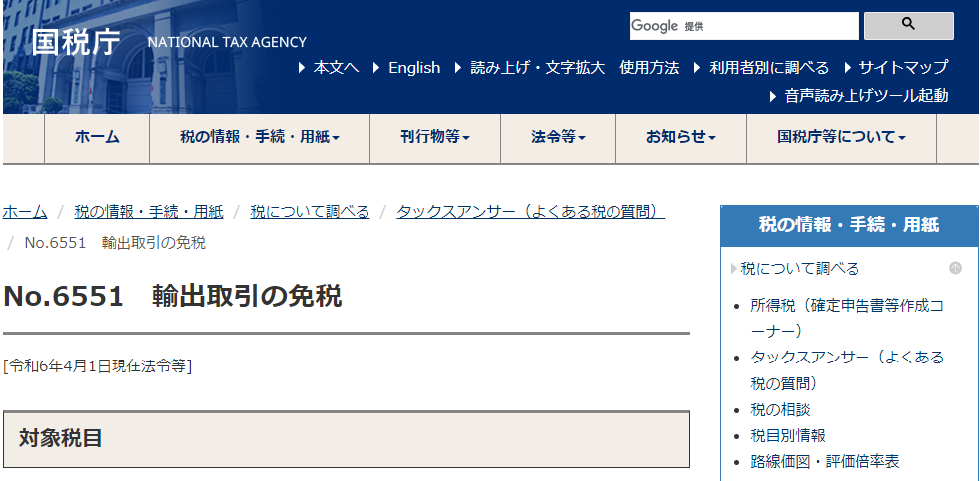Open 税目別情報 sidebar link
This screenshot has height=481, width=980.
point(788,435)
